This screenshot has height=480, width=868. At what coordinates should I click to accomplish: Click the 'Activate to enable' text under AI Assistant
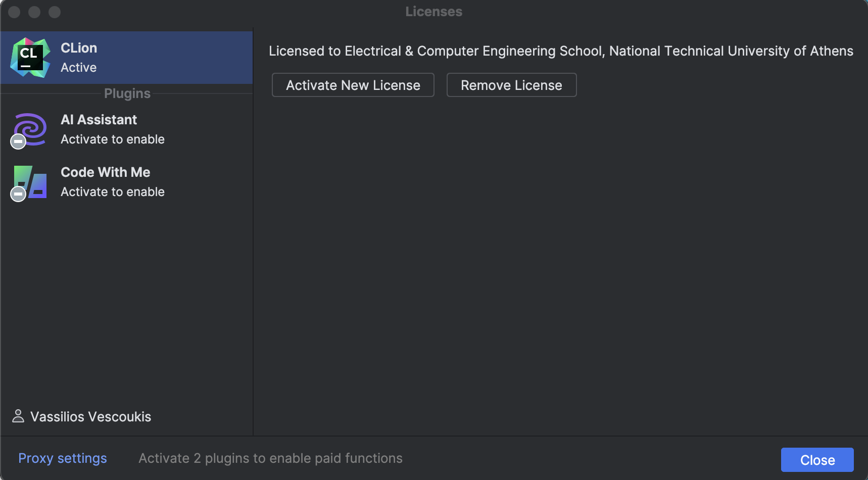[x=113, y=139]
